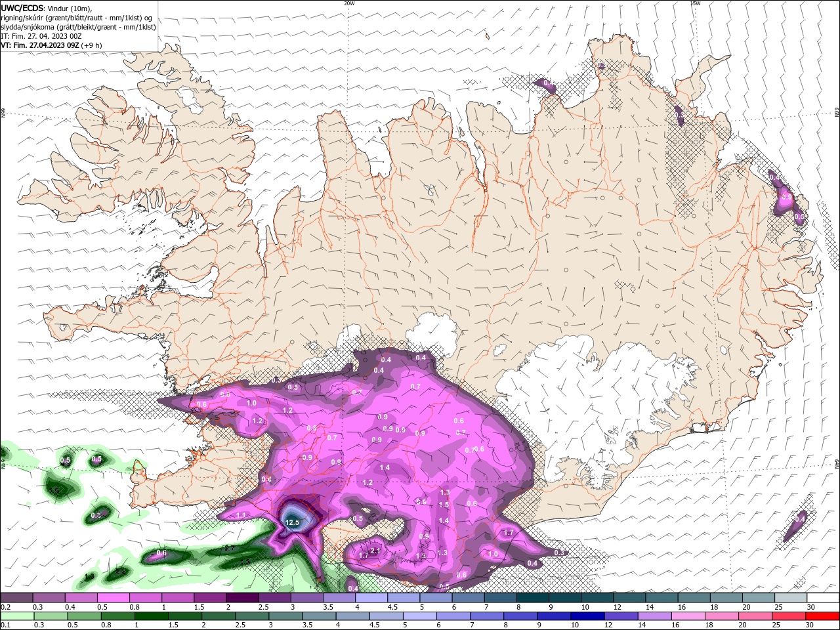The width and height of the screenshot is (840, 630).
Task: Select bottom-row green swatch from 0.5 to 0.8
Action: coord(84,616)
